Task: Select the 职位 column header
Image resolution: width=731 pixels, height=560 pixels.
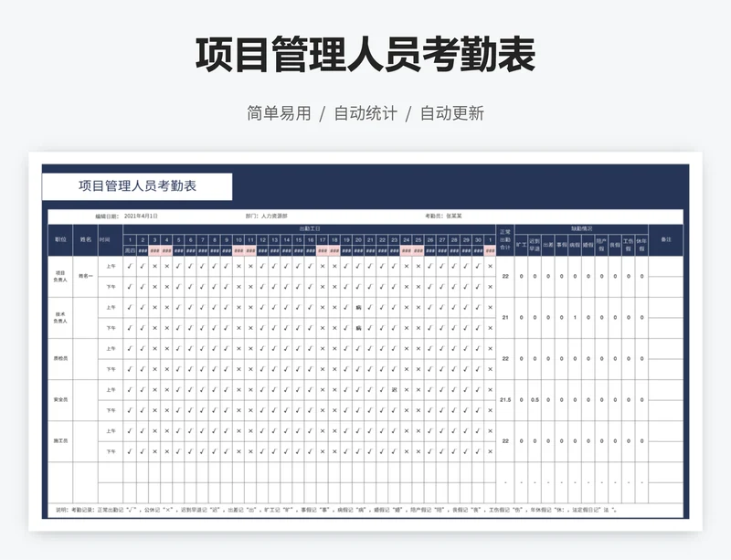Action: (x=60, y=239)
